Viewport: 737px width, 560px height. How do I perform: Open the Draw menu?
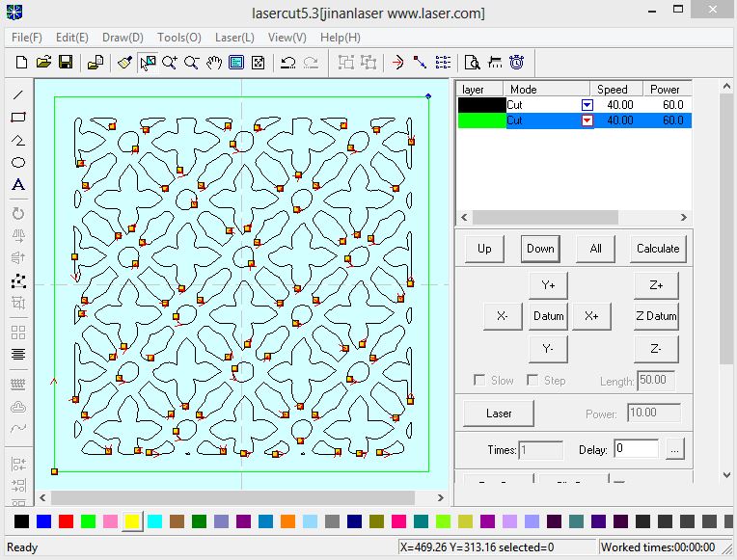tap(123, 38)
